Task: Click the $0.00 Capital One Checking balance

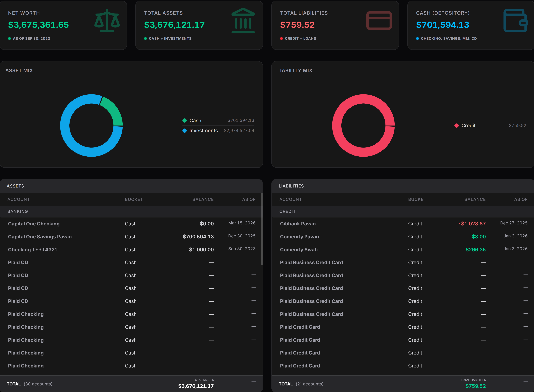Action: click(207, 223)
